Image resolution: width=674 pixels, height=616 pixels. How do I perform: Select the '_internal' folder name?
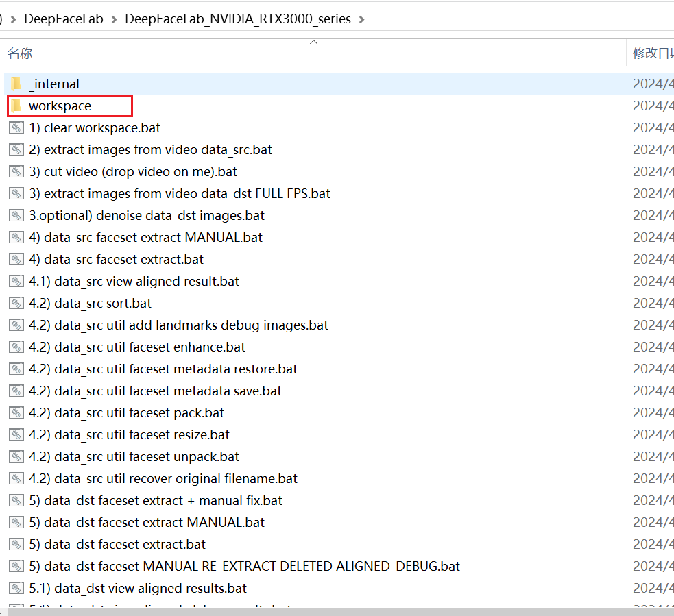54,84
